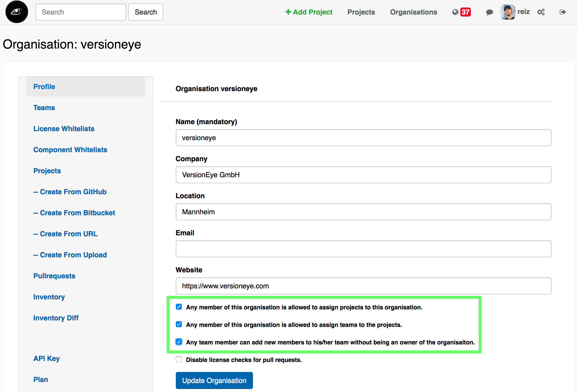Open the Teams section

(44, 108)
